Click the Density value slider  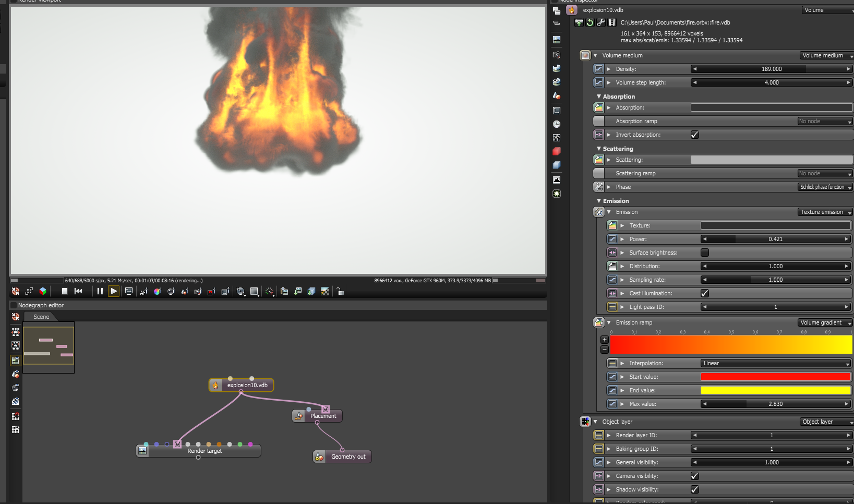coord(772,69)
